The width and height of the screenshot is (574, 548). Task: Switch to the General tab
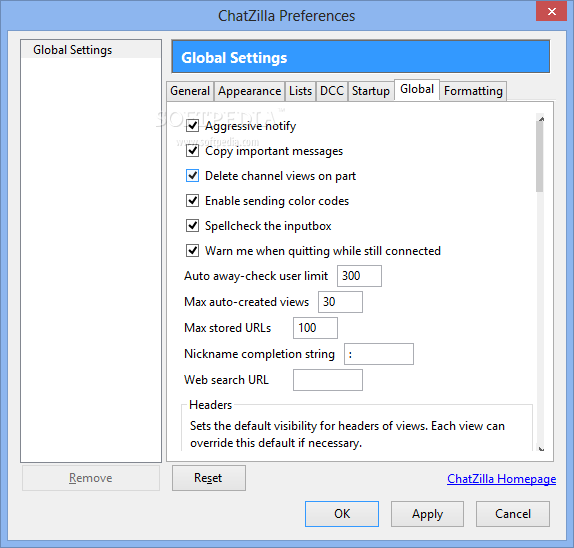click(190, 91)
